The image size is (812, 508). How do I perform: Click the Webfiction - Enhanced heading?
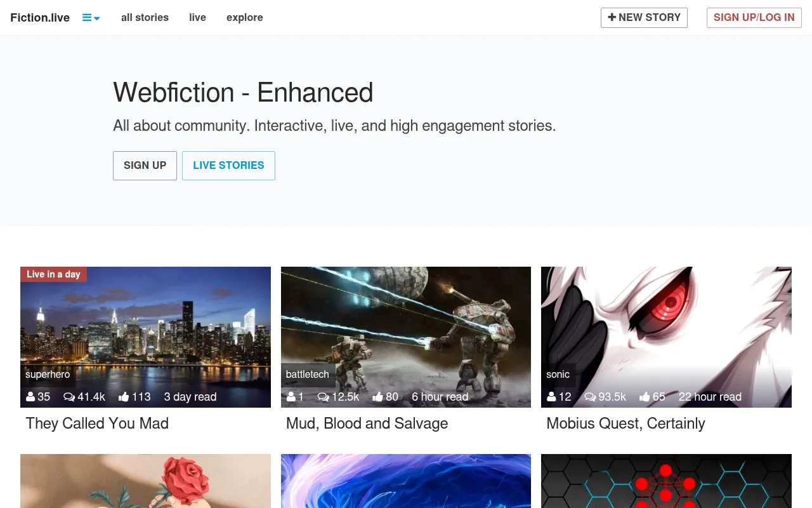[x=243, y=93]
